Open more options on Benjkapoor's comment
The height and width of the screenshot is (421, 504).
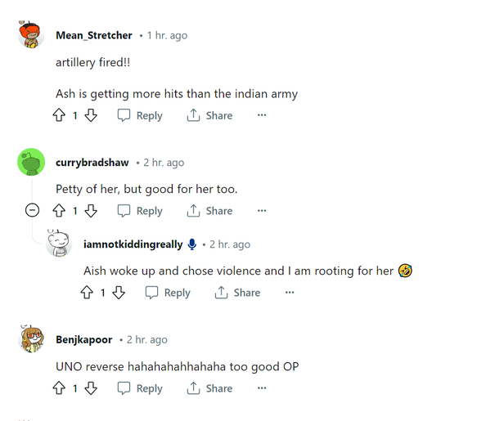pyautogui.click(x=262, y=388)
